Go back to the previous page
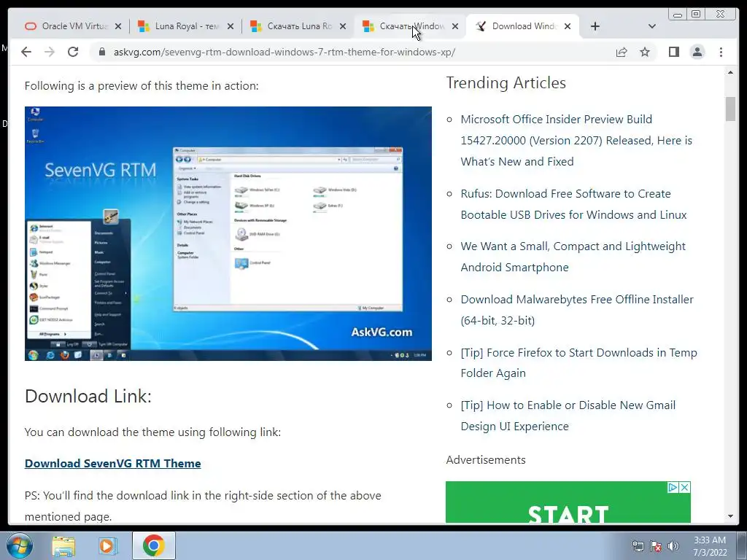This screenshot has width=747, height=560. (x=26, y=52)
